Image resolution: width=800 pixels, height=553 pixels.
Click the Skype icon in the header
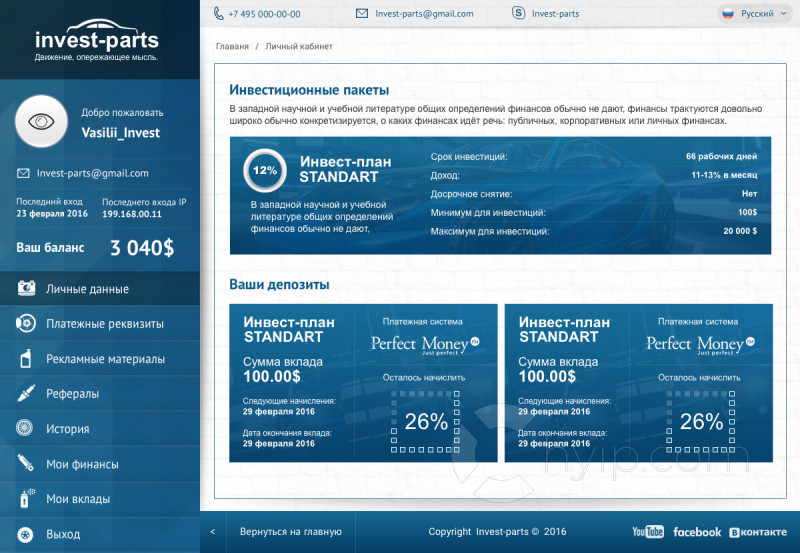pos(518,13)
